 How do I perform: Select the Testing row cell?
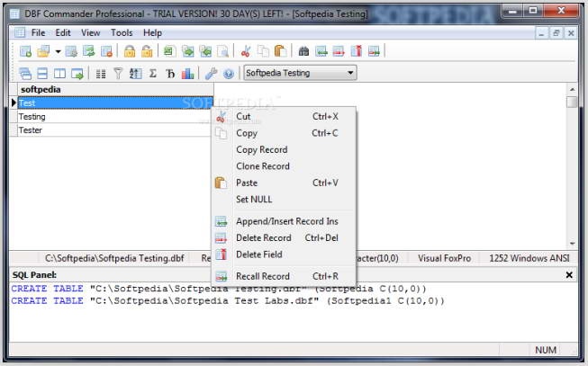tap(114, 117)
